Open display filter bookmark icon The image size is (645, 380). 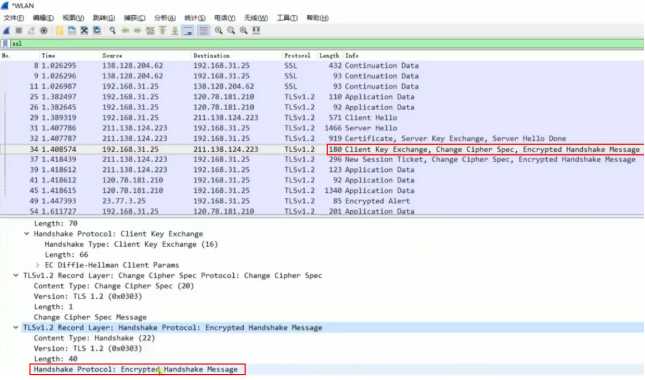[5, 44]
